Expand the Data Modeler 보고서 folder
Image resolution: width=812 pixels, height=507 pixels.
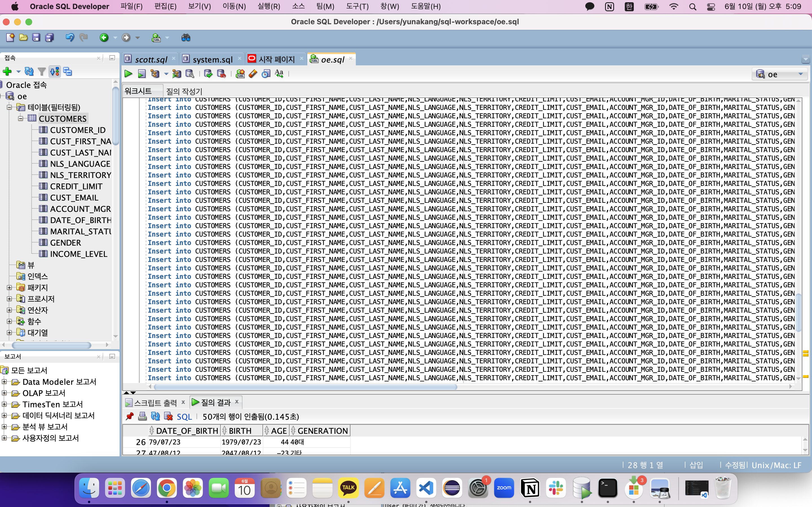4,382
